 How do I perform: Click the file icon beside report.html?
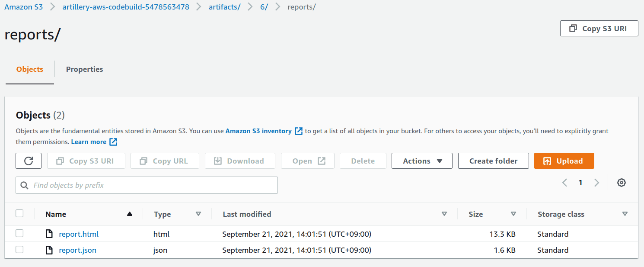coord(49,234)
